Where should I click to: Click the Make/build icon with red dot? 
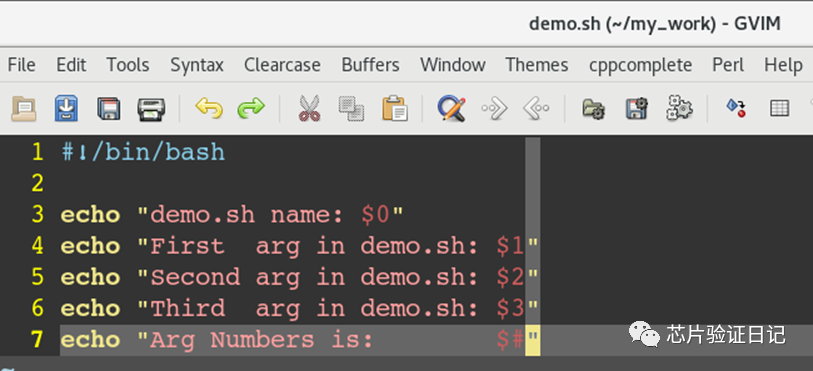[x=736, y=108]
